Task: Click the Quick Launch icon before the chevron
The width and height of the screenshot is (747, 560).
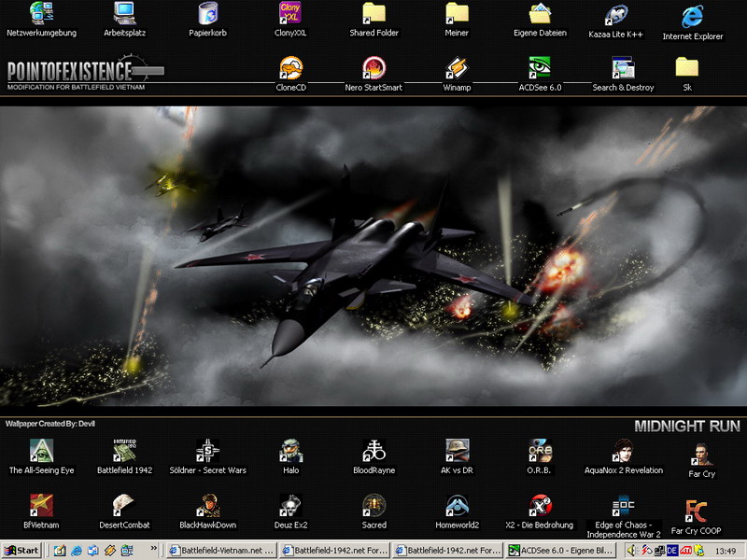Action: 127,551
